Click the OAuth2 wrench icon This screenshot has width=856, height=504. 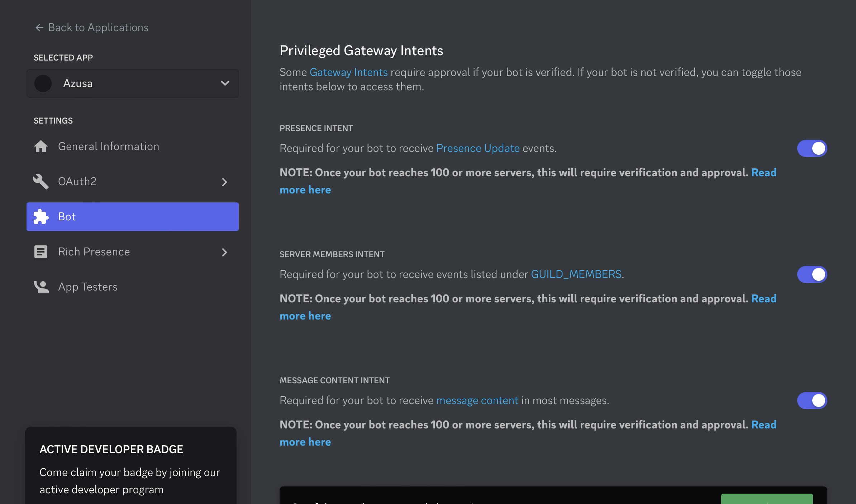click(x=41, y=182)
